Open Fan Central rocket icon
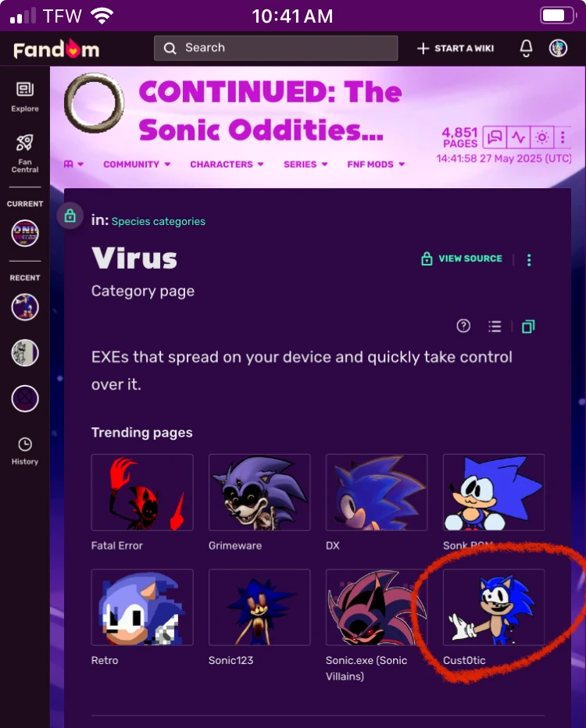This screenshot has height=728, width=586. click(25, 153)
